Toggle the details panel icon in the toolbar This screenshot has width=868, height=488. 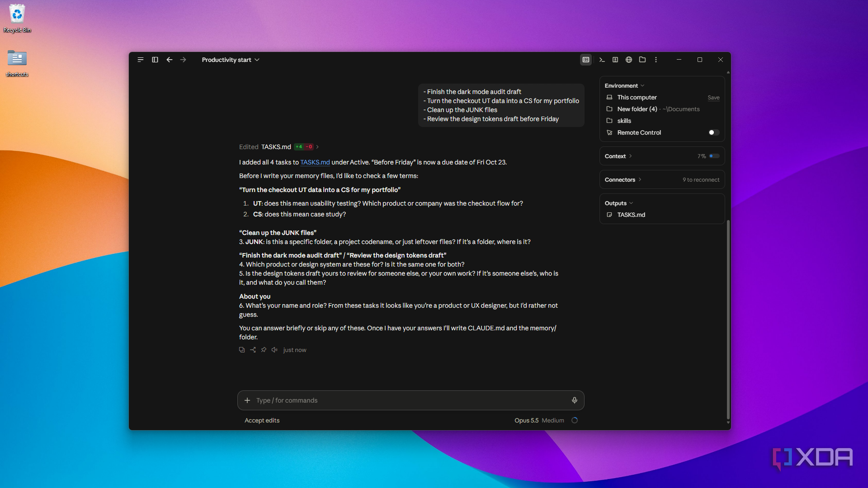point(586,60)
